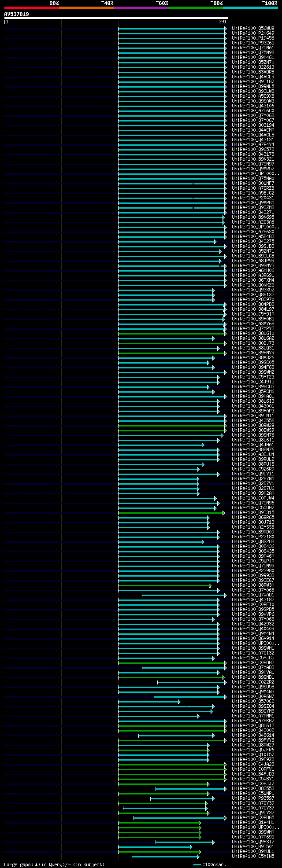282x868 pixels.
Task: Select subject UniRef100_P83970
Action: point(253,299)
